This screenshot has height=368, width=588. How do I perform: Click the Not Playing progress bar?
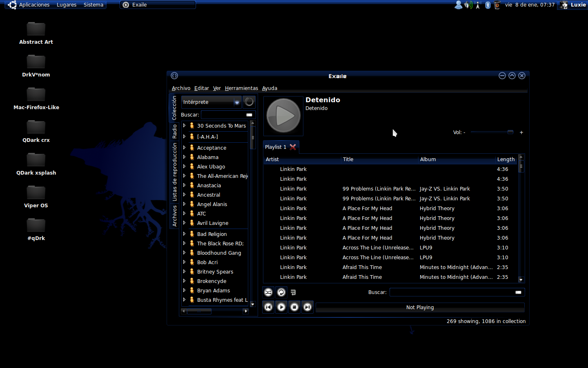420,307
